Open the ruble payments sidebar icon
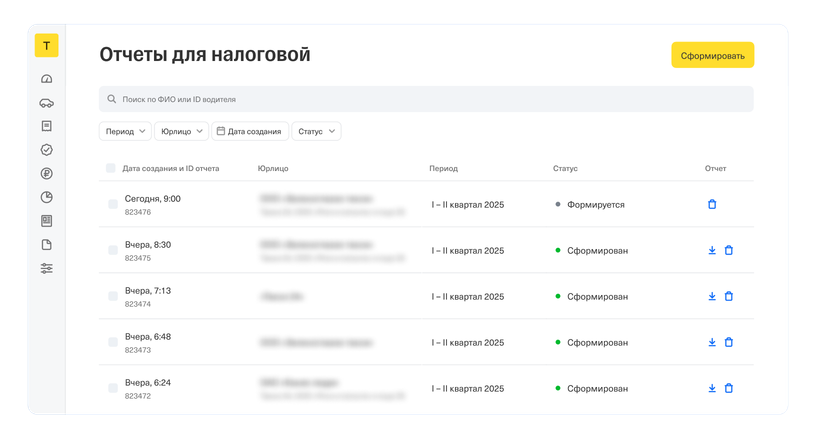 click(x=47, y=173)
